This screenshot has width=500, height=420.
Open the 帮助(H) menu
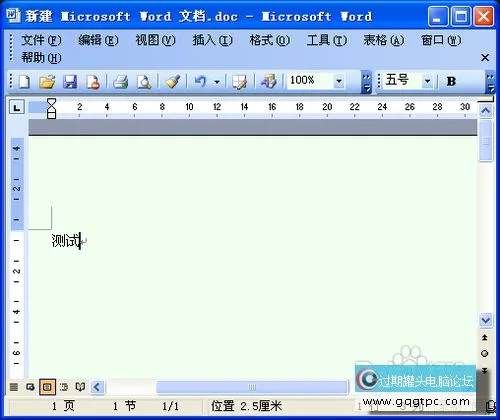pyautogui.click(x=41, y=58)
